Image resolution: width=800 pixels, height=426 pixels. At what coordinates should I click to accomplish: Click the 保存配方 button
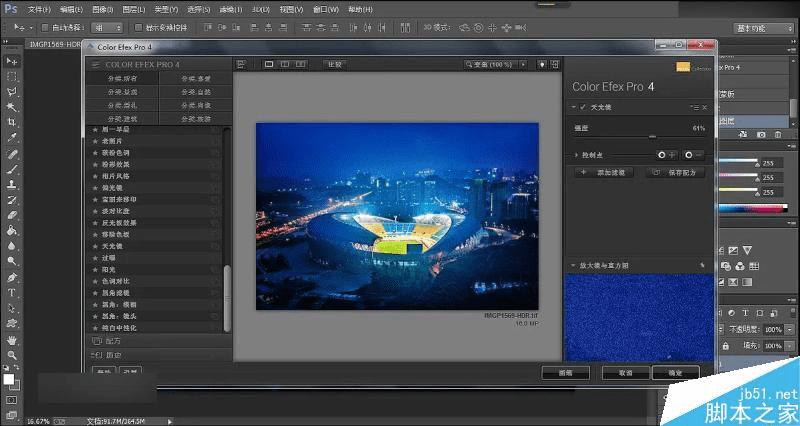point(676,172)
